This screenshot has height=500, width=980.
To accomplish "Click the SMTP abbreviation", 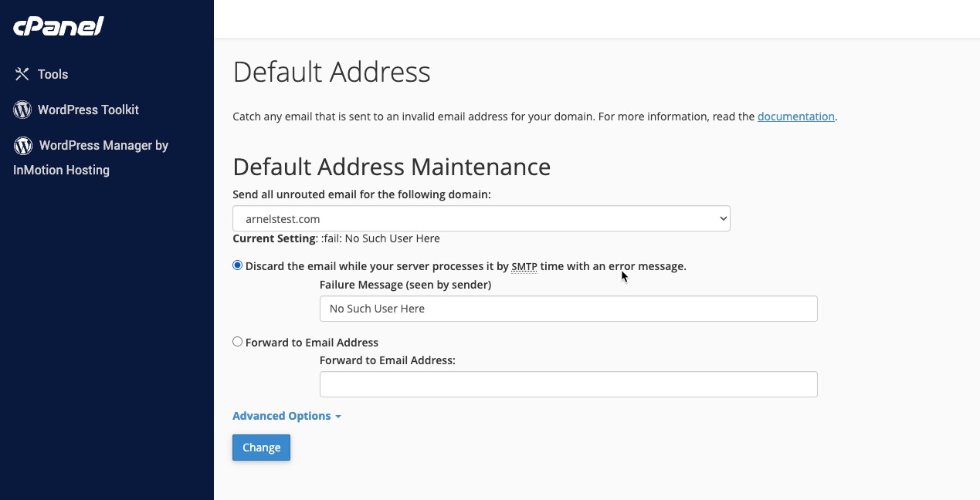I will 524,267.
